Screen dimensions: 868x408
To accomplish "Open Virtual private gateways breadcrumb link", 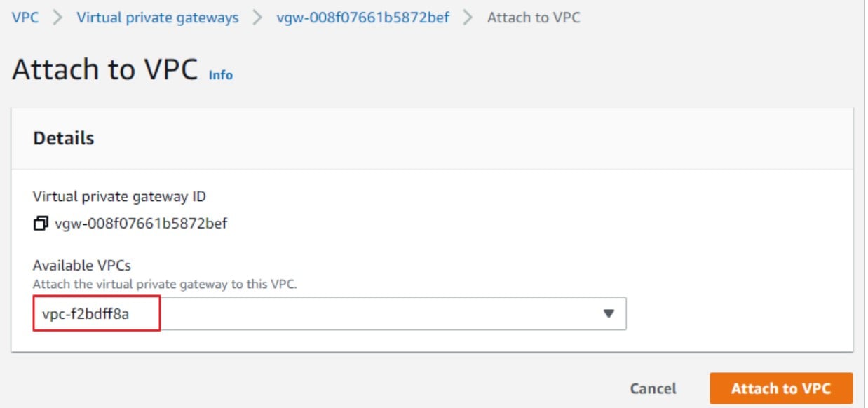I will [x=158, y=18].
